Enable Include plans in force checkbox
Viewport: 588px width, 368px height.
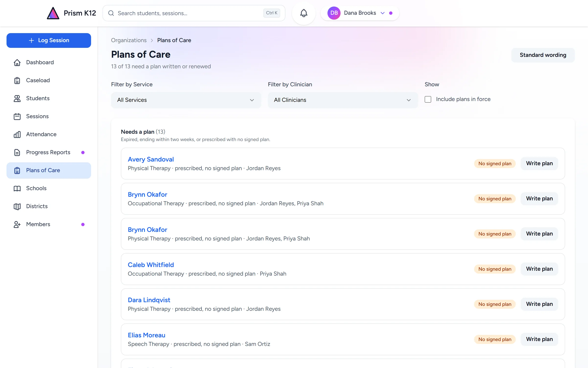[x=428, y=99]
